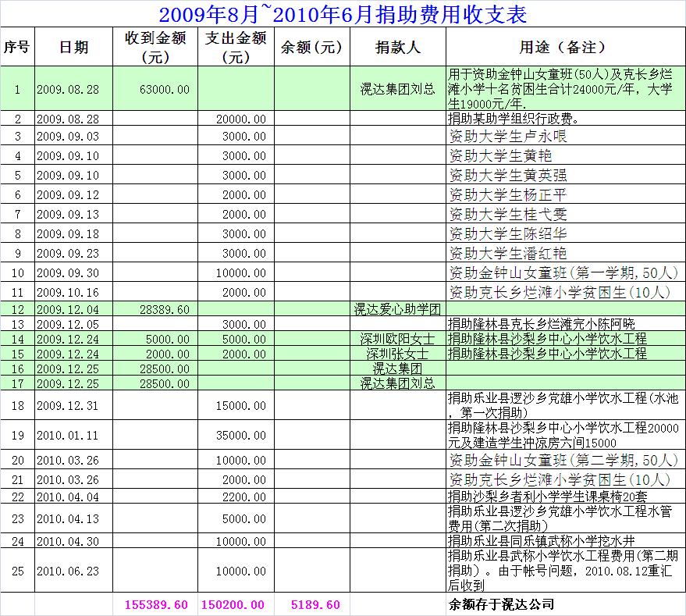Select the expense cell 15000.00
The height and width of the screenshot is (616, 686).
[236, 405]
